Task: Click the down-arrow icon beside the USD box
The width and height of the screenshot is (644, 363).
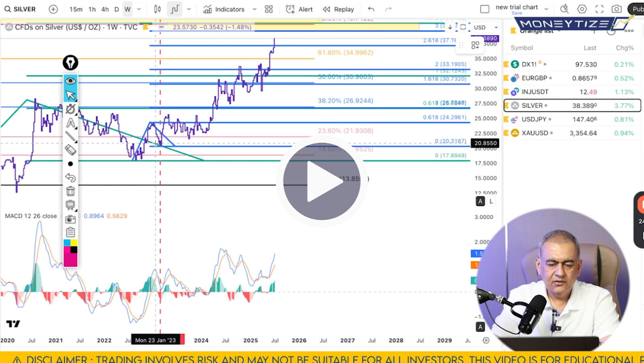Action: pos(450,27)
